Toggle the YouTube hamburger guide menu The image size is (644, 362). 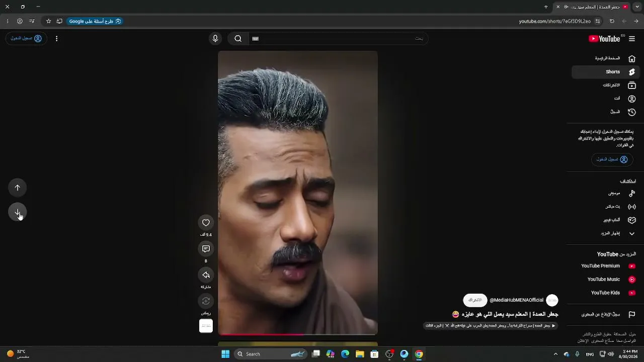[632, 39]
